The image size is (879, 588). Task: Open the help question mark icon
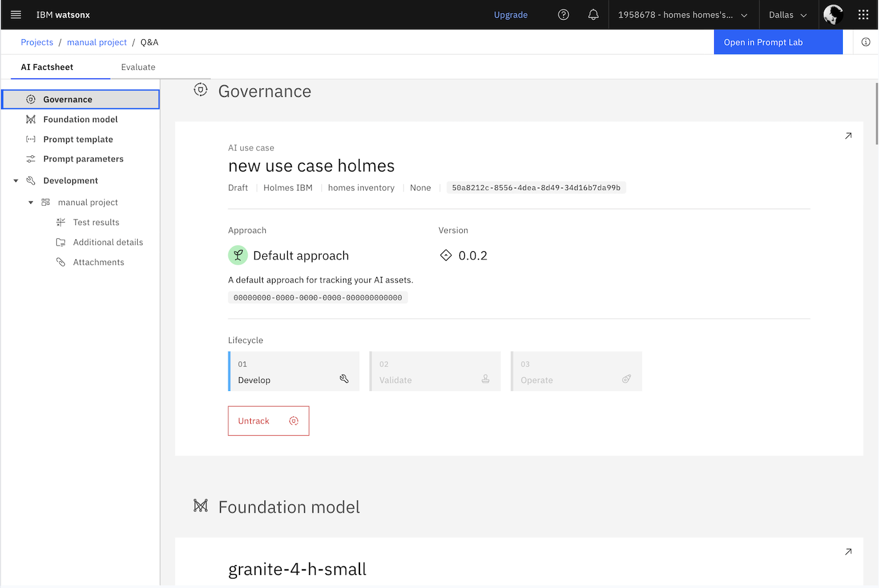coord(563,14)
